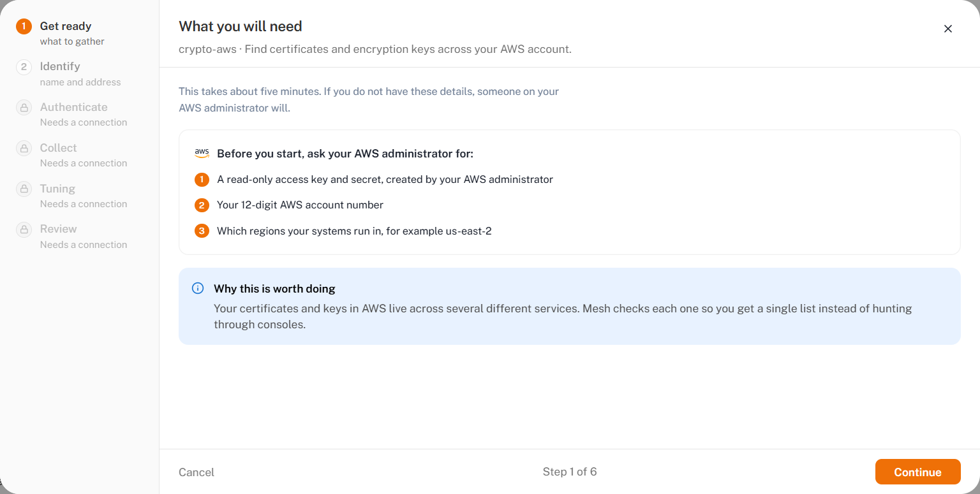Click 'Needs a connection' under Authenticate
This screenshot has height=494, width=980.
click(84, 122)
